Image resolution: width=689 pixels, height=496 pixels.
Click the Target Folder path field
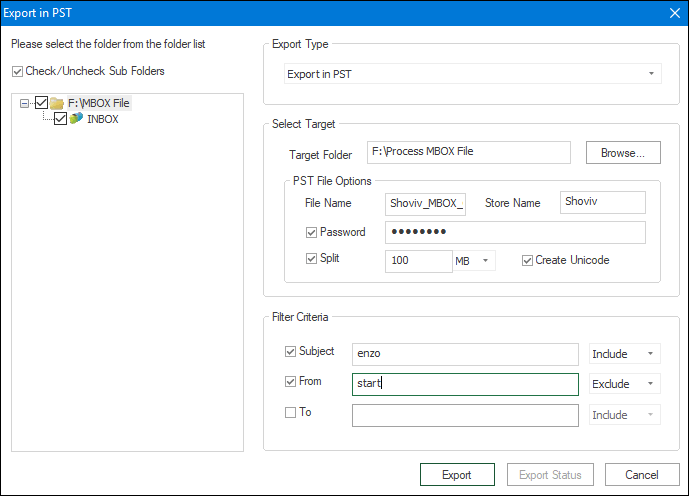(469, 152)
